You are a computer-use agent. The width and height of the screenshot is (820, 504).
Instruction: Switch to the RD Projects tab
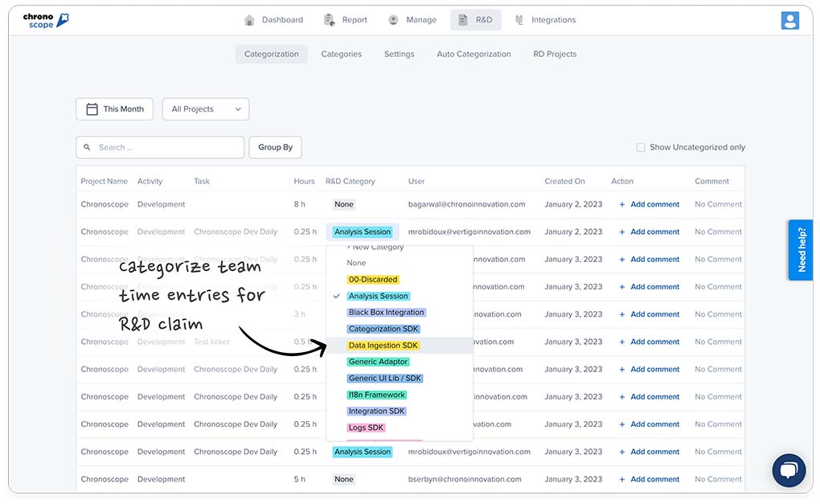(555, 54)
